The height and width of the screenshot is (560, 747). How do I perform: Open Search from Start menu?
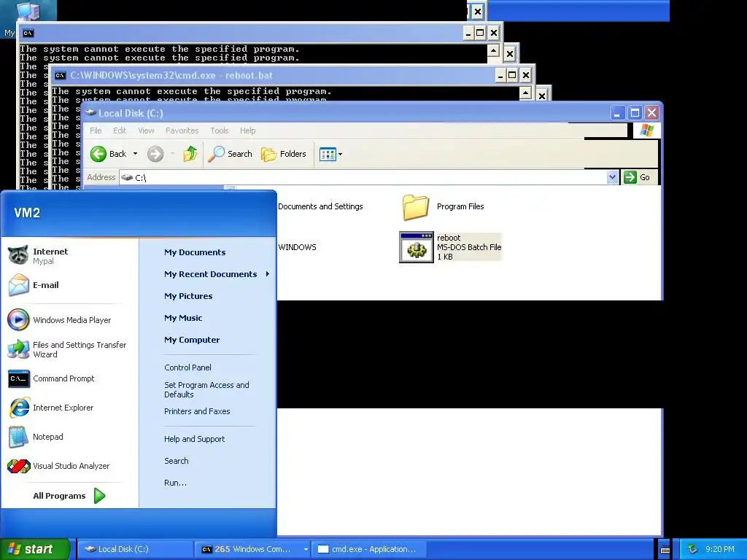[177, 461]
